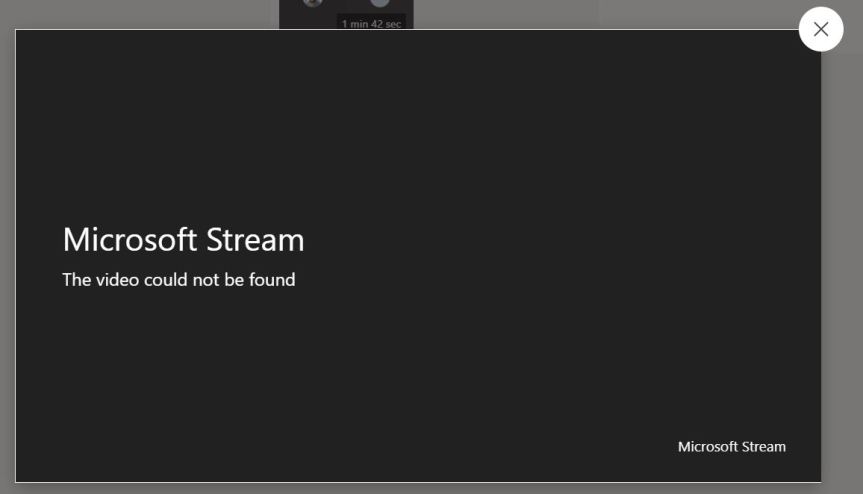This screenshot has height=494, width=863.
Task: Click the left avatar in the background thumbnail
Action: click(313, 3)
